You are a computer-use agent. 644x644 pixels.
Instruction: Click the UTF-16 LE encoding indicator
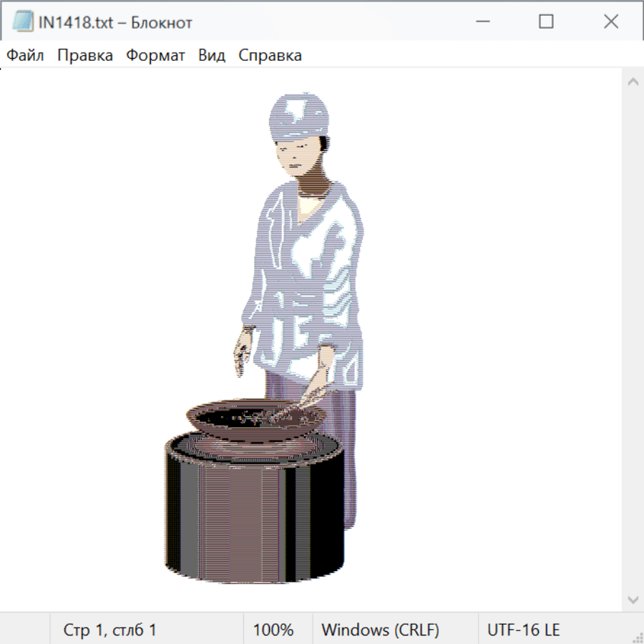(x=524, y=630)
